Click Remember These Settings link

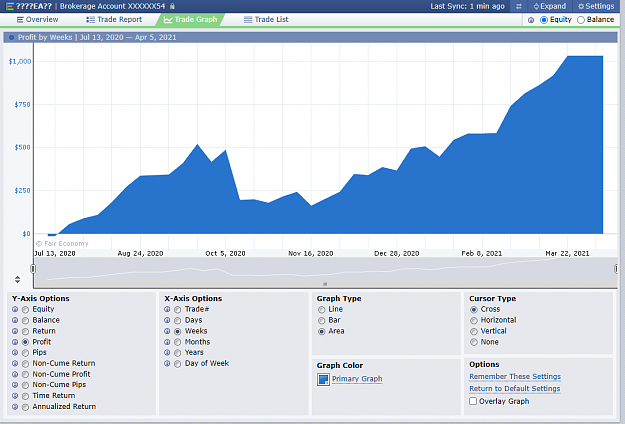(515, 377)
